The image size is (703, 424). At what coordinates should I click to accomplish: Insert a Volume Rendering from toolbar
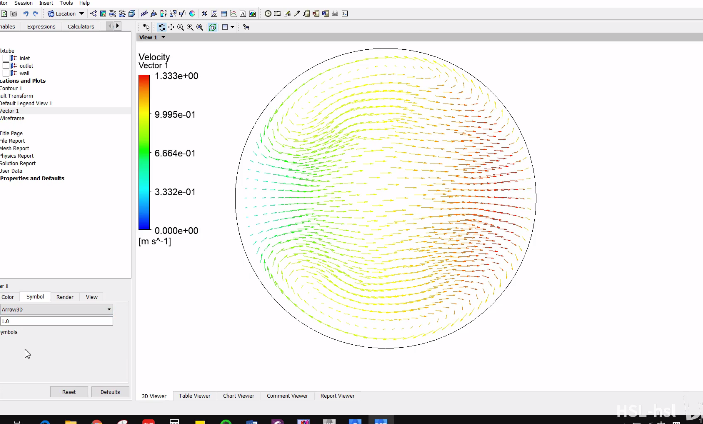tap(131, 13)
